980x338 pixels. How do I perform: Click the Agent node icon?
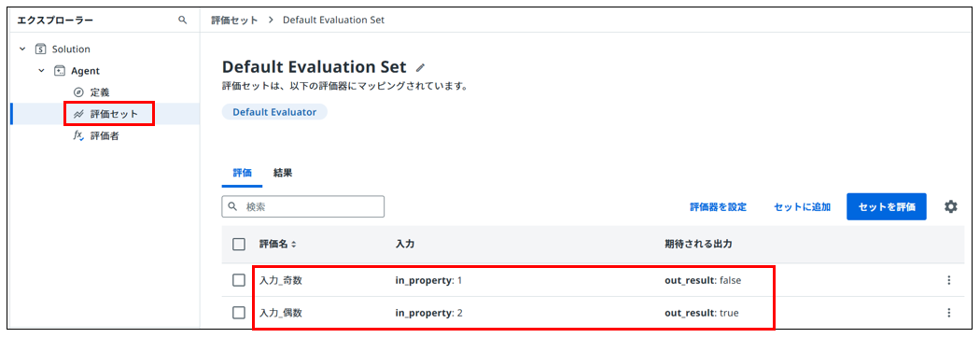60,71
